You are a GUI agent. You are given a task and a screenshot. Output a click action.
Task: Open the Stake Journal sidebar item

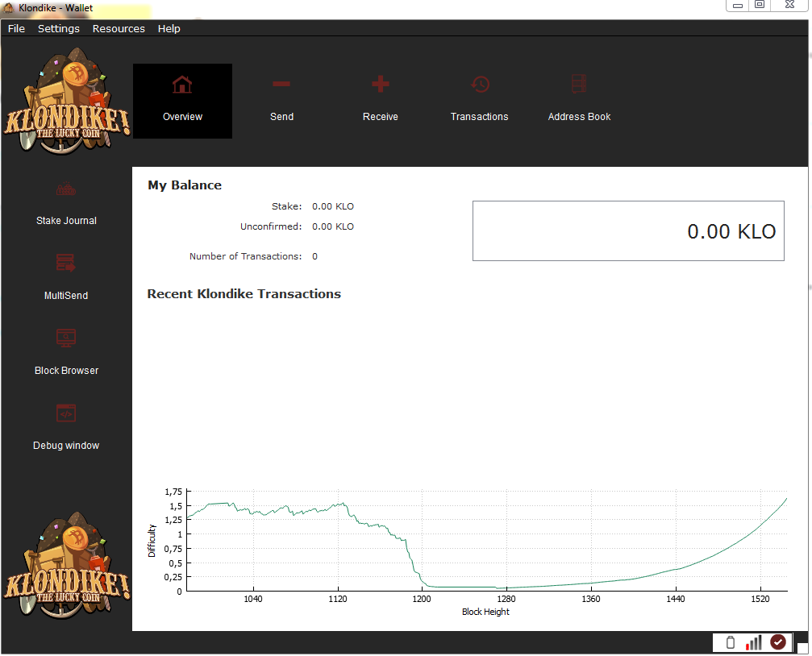pyautogui.click(x=66, y=204)
